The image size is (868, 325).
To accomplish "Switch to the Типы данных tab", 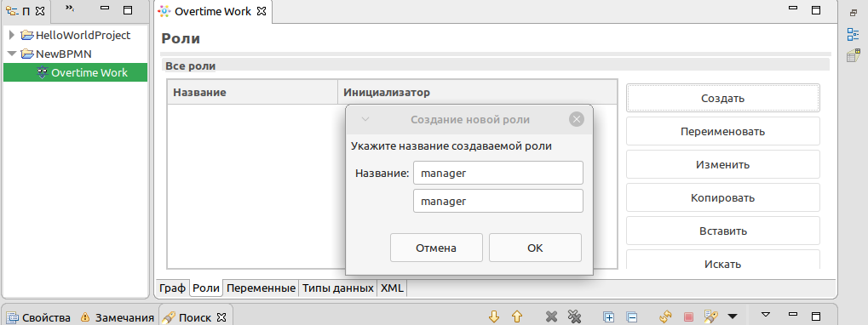I will point(337,288).
